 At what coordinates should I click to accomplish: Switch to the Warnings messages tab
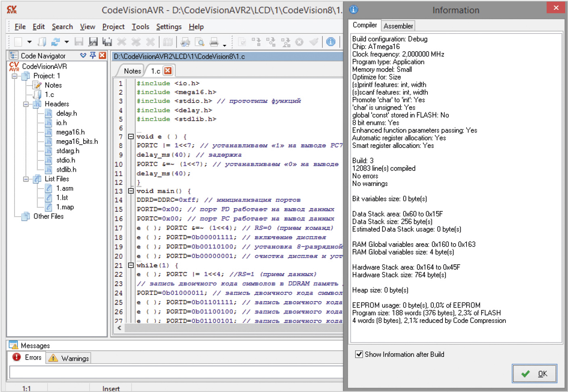pos(69,358)
